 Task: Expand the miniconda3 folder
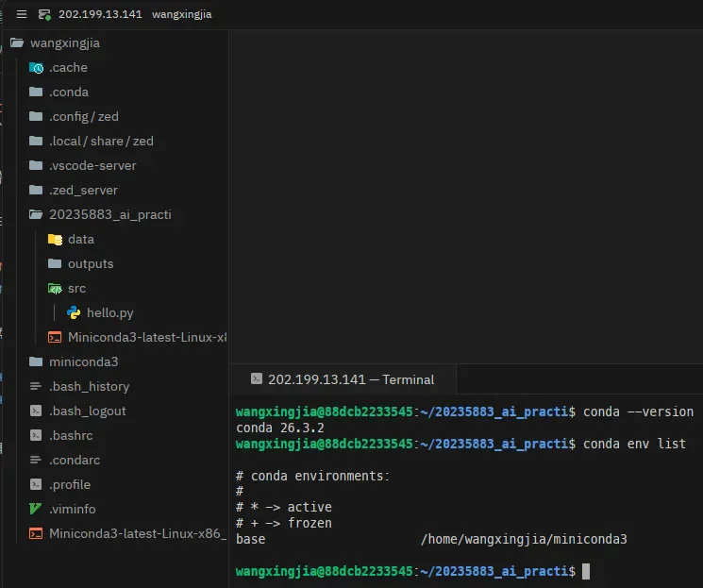click(x=83, y=361)
